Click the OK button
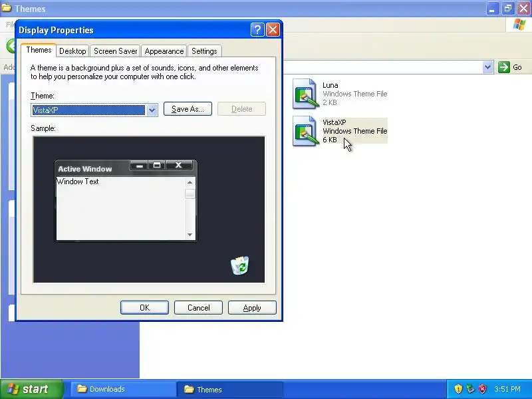Image resolution: width=532 pixels, height=399 pixels. (144, 308)
